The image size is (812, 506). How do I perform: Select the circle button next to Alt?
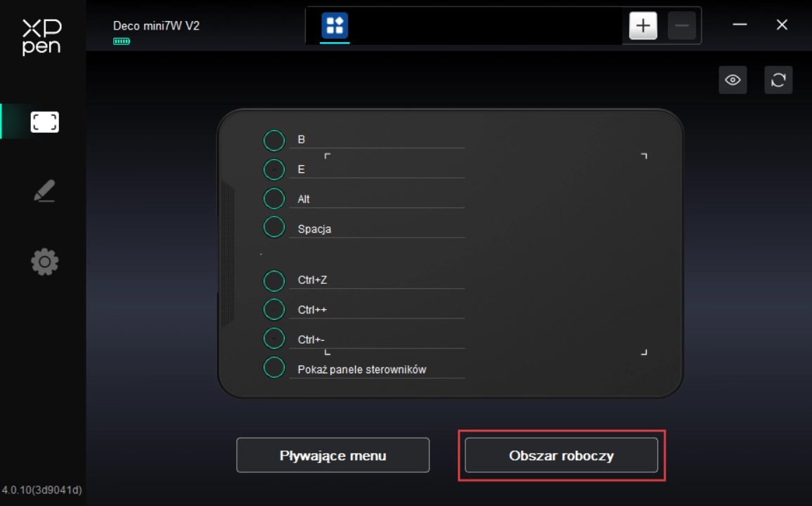273,199
